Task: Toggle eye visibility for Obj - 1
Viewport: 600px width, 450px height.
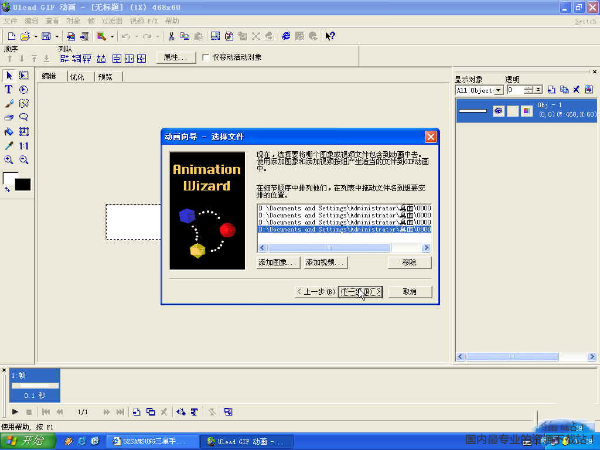Action: [x=496, y=112]
